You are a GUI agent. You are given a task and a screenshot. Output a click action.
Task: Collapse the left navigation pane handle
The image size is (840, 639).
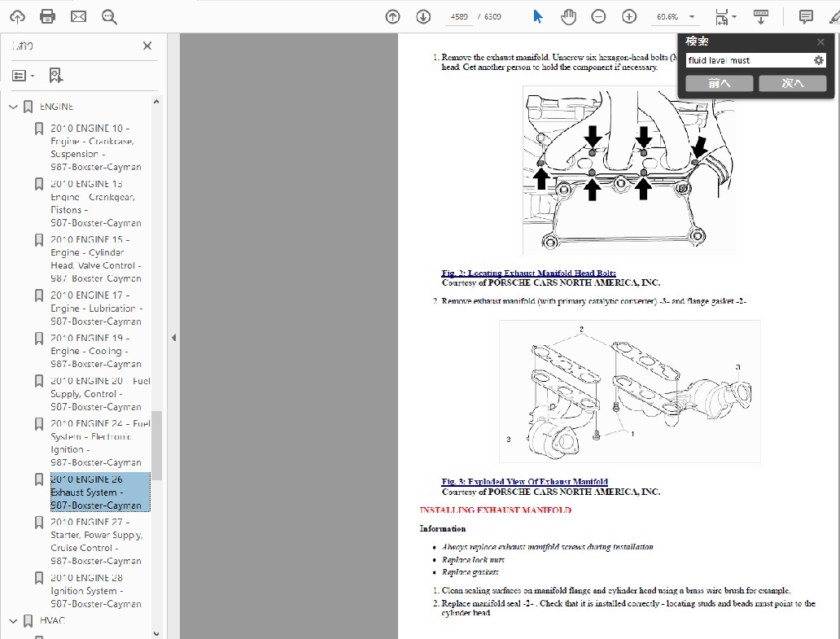[x=173, y=338]
